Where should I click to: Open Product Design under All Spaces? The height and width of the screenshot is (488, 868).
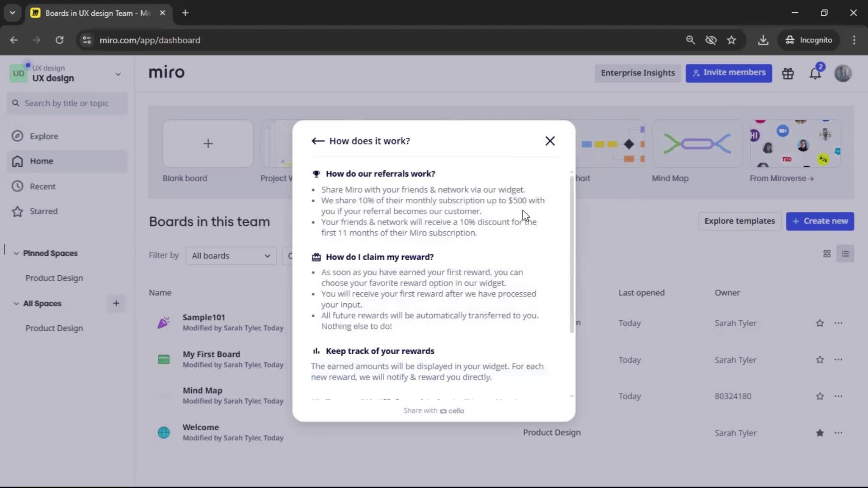pos(54,328)
